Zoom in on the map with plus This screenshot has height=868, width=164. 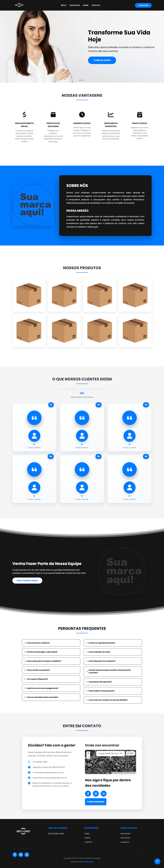coord(88,753)
